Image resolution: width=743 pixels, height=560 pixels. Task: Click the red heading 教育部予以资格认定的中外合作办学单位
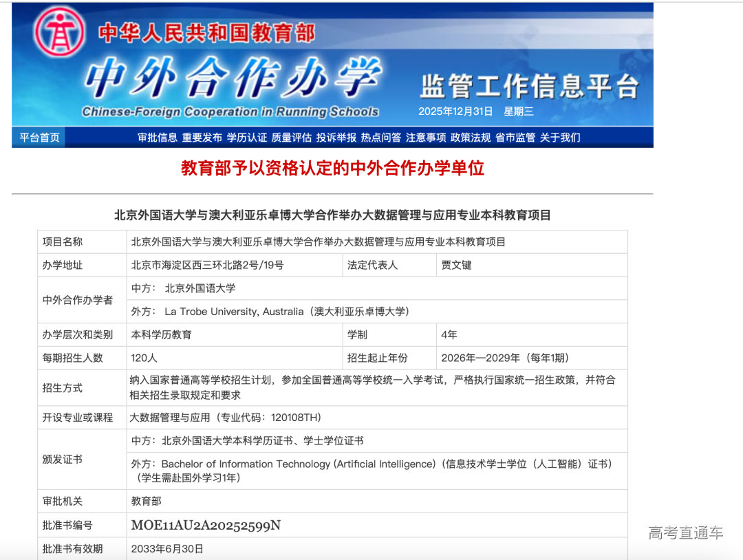tap(332, 168)
